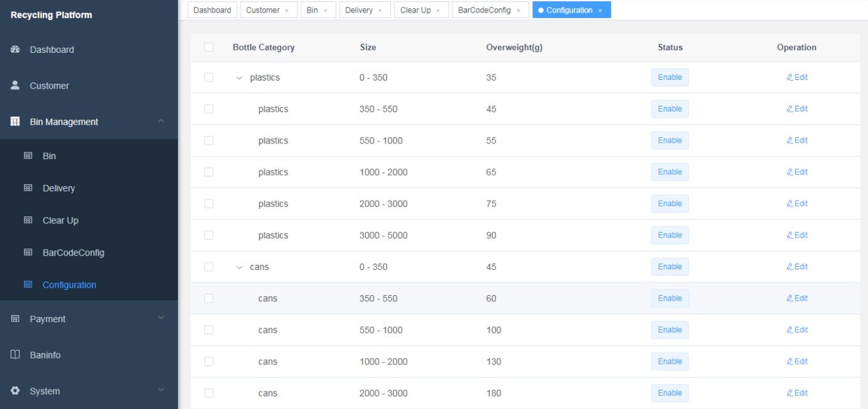
Task: Tick the select-all checkbox in table header
Action: 209,47
